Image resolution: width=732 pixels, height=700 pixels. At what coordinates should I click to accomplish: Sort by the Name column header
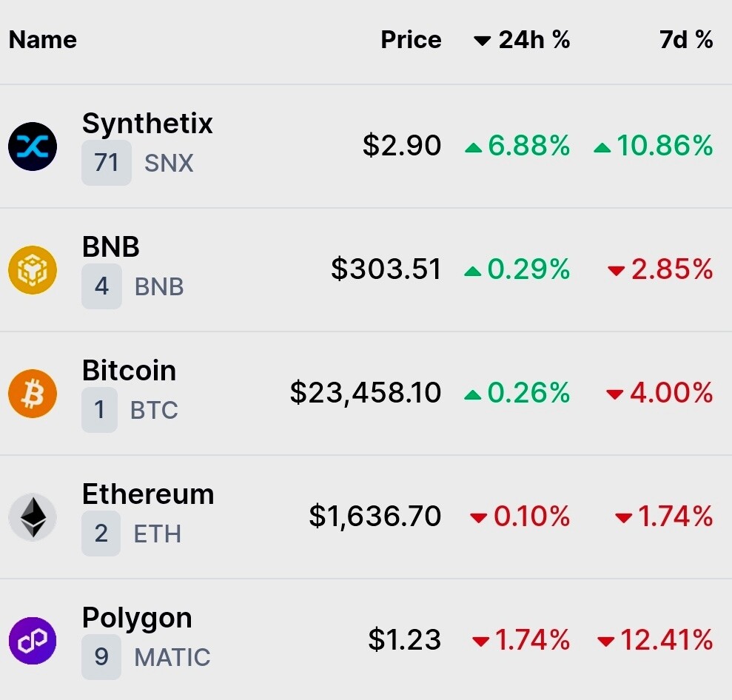point(43,40)
